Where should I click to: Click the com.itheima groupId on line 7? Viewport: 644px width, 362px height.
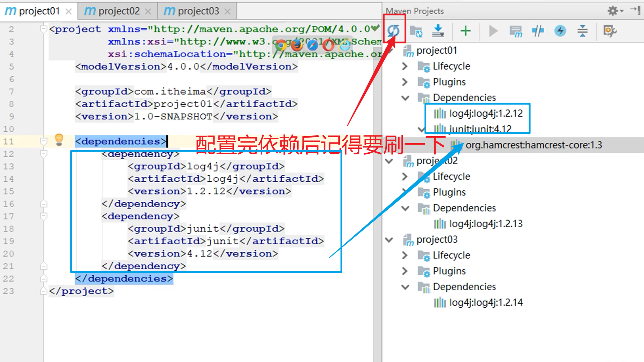coord(170,91)
